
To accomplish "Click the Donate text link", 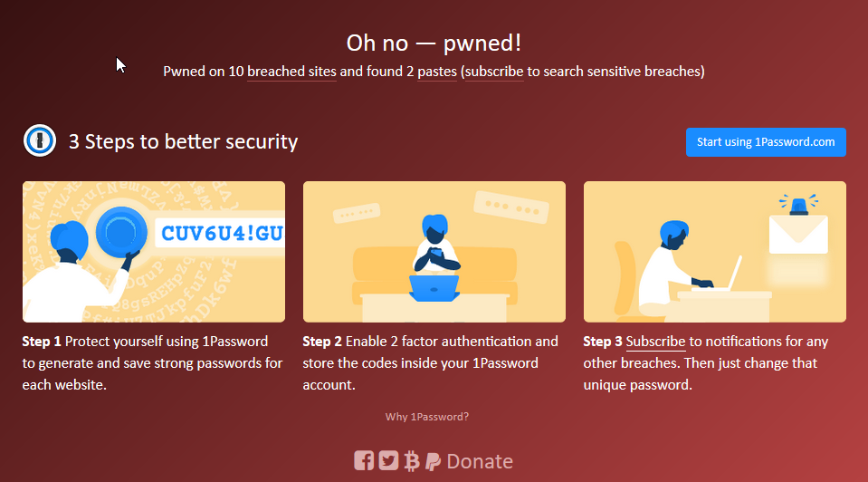I will point(480,461).
